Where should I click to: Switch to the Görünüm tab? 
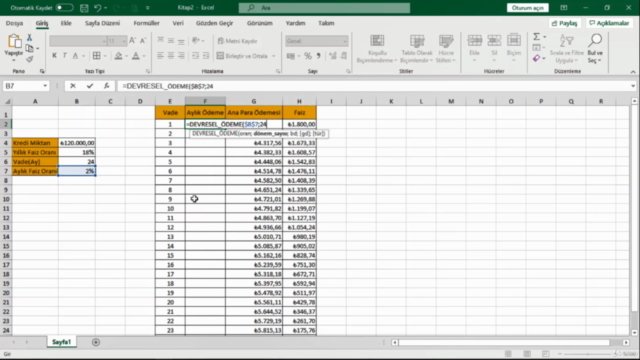pyautogui.click(x=260, y=23)
